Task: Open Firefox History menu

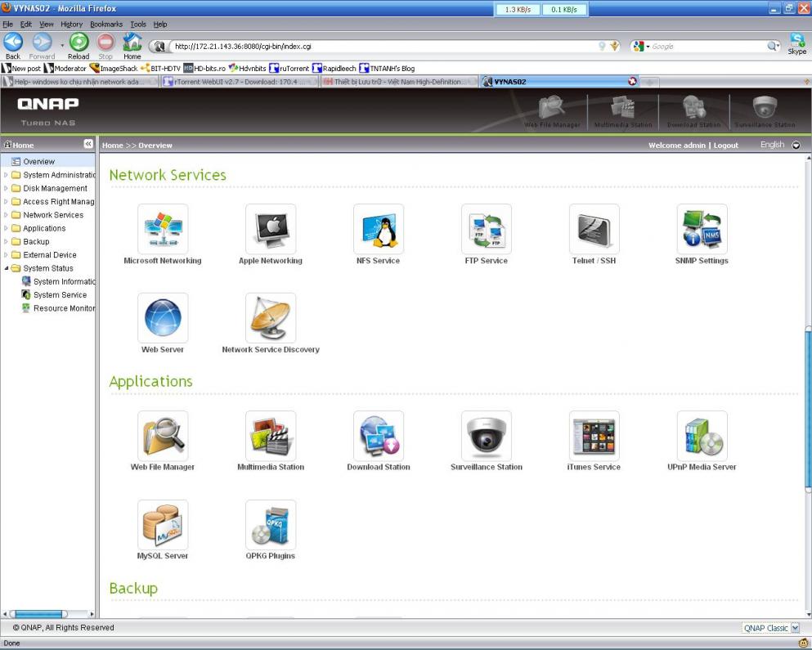Action: pos(71,25)
